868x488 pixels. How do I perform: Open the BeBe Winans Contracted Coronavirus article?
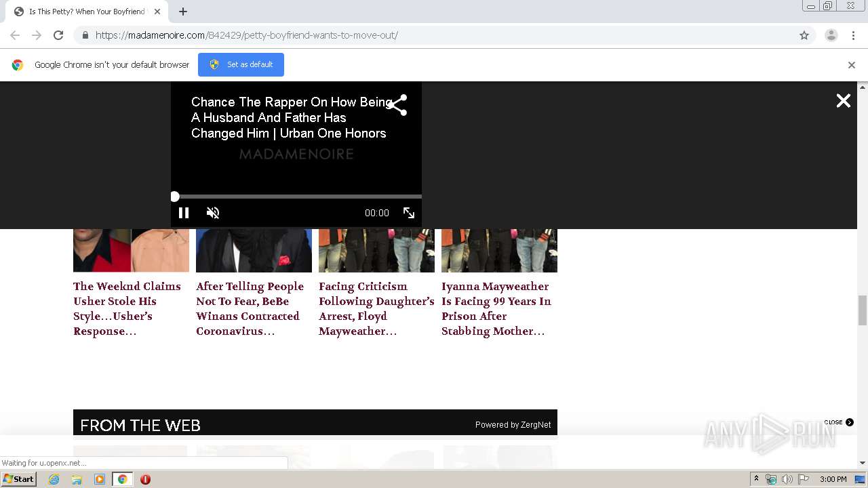[250, 309]
